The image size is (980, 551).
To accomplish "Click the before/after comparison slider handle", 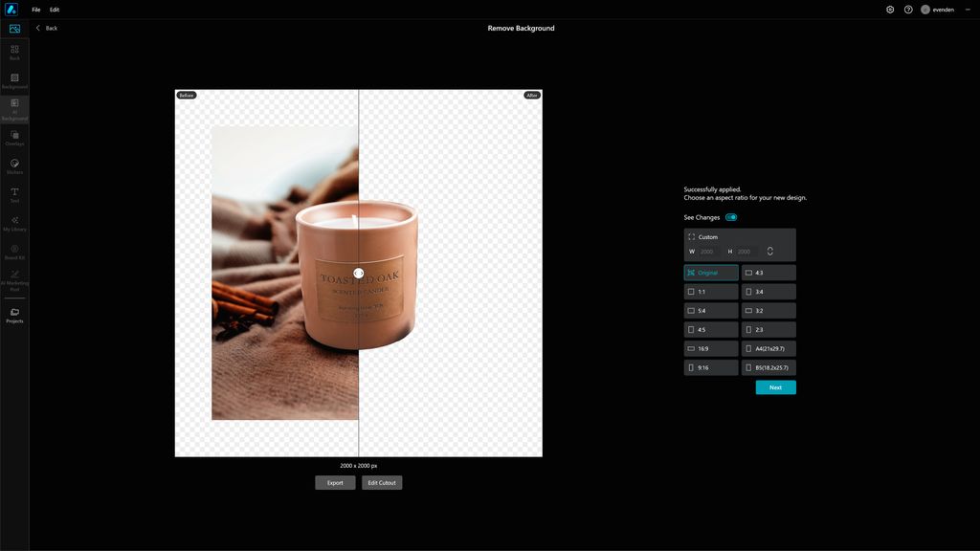I will pyautogui.click(x=358, y=271).
